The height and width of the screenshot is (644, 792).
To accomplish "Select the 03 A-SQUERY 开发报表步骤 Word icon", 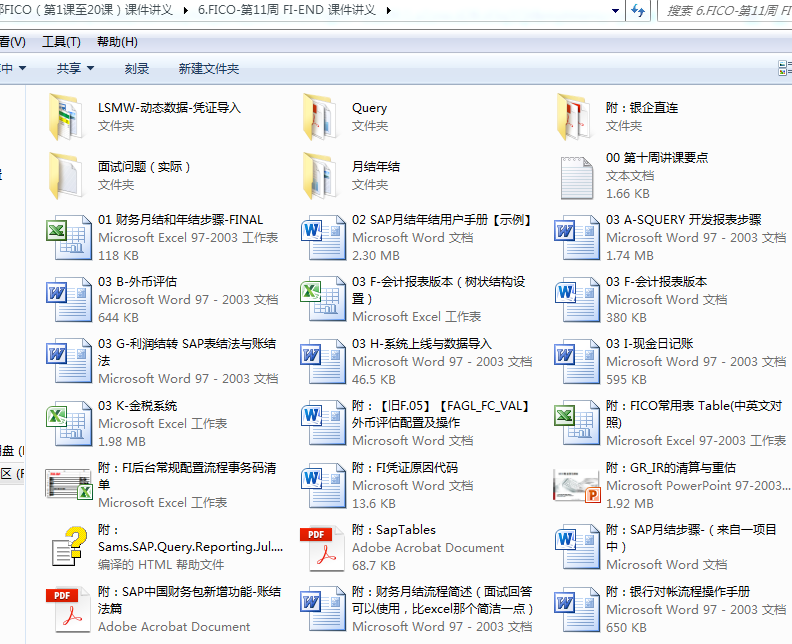I will [x=577, y=237].
